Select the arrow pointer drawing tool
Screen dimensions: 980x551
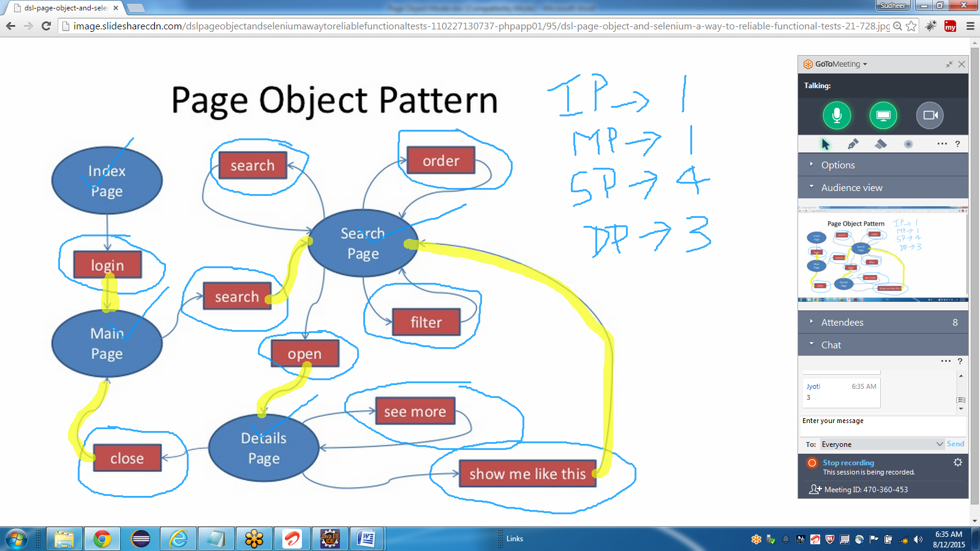tap(825, 144)
